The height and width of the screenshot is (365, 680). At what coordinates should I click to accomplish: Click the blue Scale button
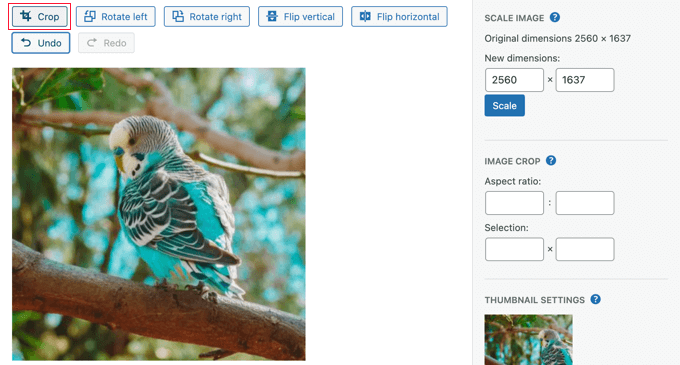point(504,105)
